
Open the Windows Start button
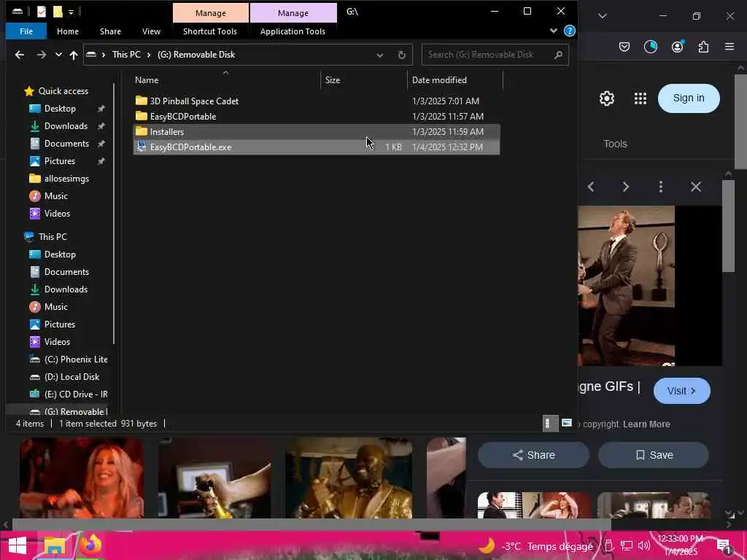point(18,545)
